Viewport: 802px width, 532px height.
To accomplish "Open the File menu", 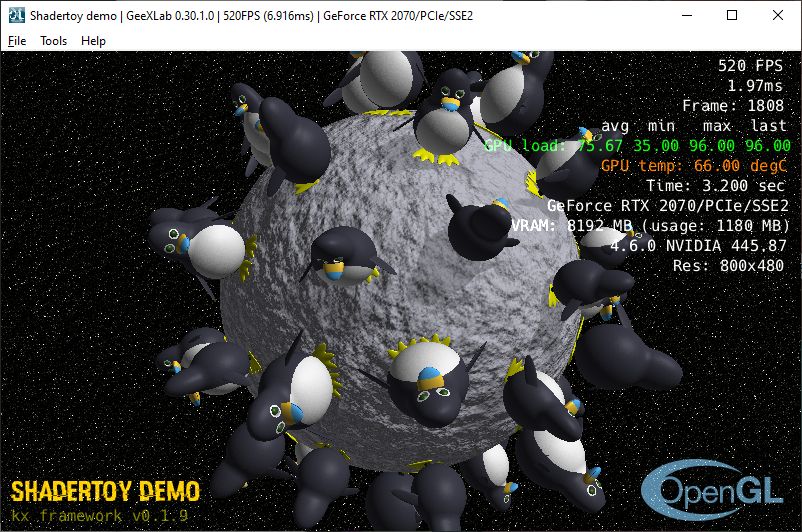I will click(17, 41).
